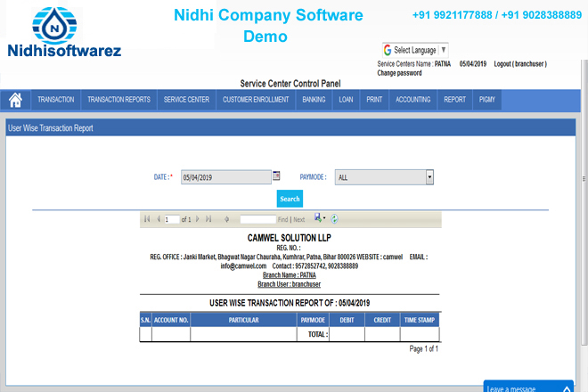Image resolution: width=588 pixels, height=392 pixels.
Task: Open the CUSTOMER ENROLLMENT menu
Action: pyautogui.click(x=256, y=100)
